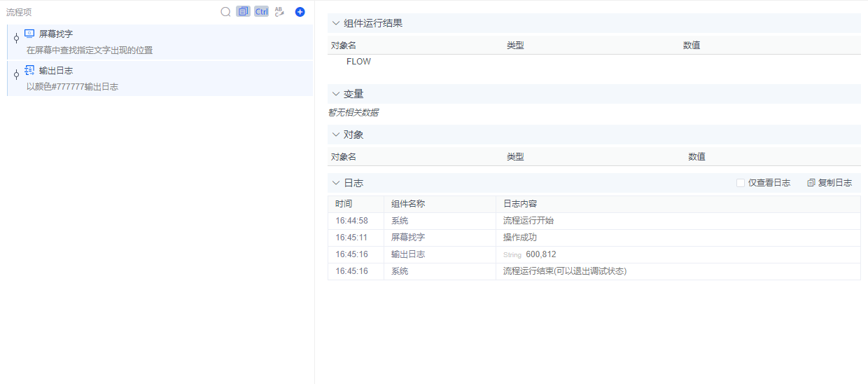This screenshot has height=384, width=868.
Task: Click the 16:44:58 log timestamp
Action: (x=351, y=221)
